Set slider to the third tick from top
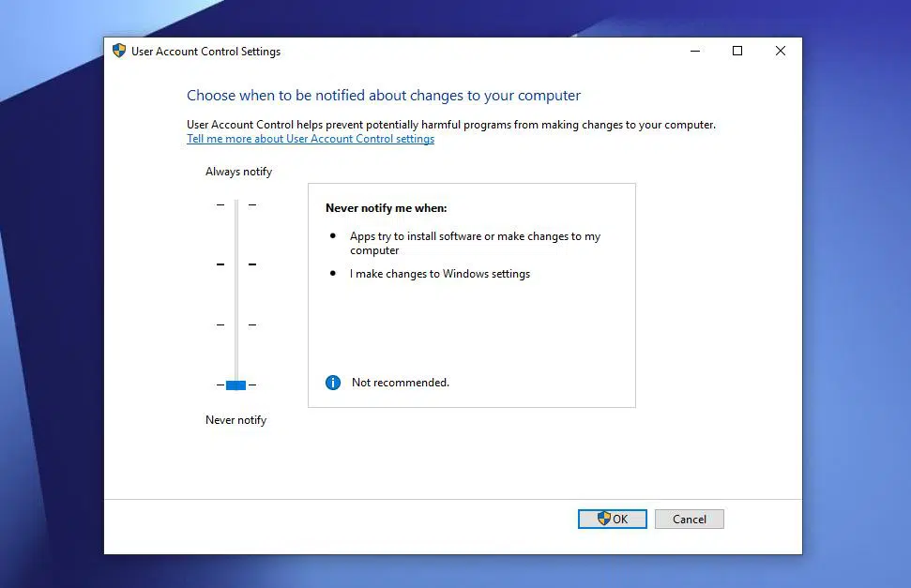This screenshot has width=911, height=588. click(x=236, y=324)
